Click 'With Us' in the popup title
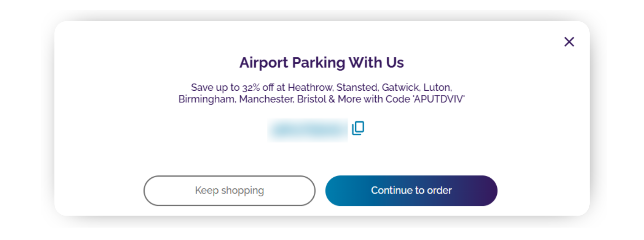 tap(376, 63)
